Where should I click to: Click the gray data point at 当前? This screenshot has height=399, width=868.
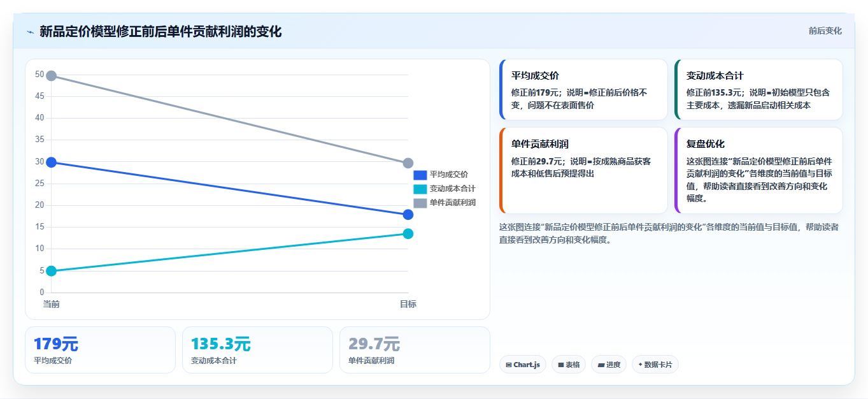pyautogui.click(x=52, y=76)
